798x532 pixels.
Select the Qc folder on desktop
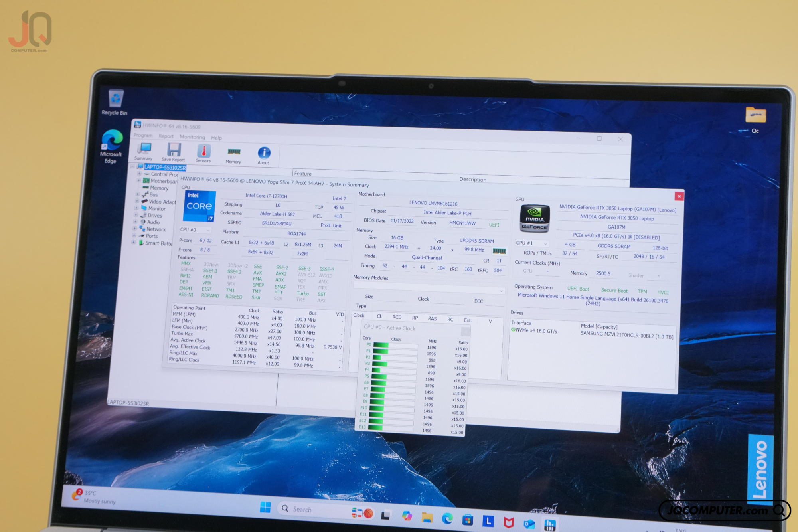(755, 120)
